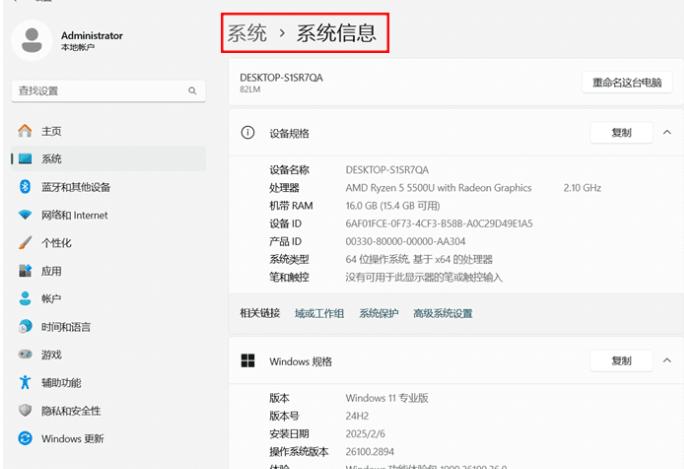This screenshot has width=684, height=469.
Task: Click 版本 value Windows 11 专业版
Action: click(386, 398)
